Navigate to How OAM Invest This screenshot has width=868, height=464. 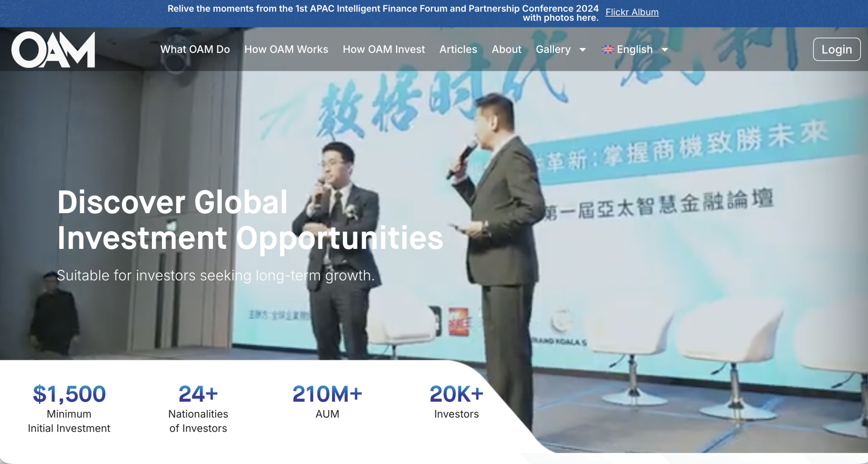(384, 49)
